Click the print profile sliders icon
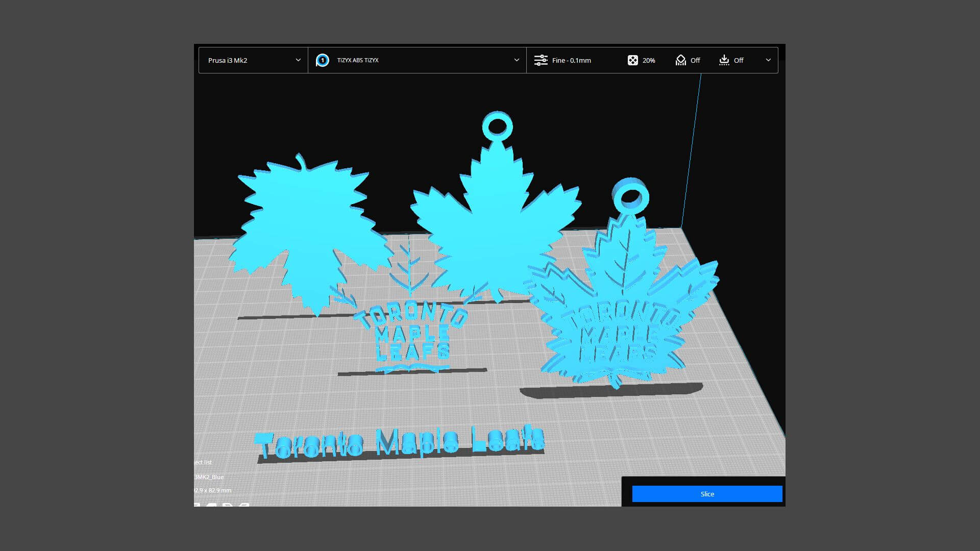980x551 pixels. [541, 60]
